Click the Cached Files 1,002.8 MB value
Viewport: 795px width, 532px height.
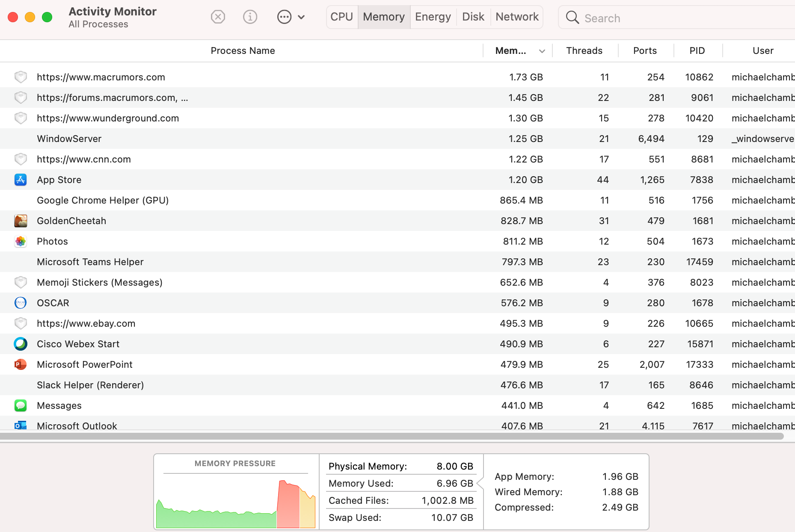click(448, 500)
